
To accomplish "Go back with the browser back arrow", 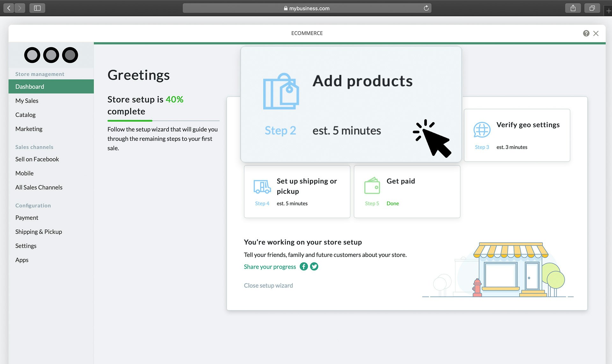I will (9, 8).
